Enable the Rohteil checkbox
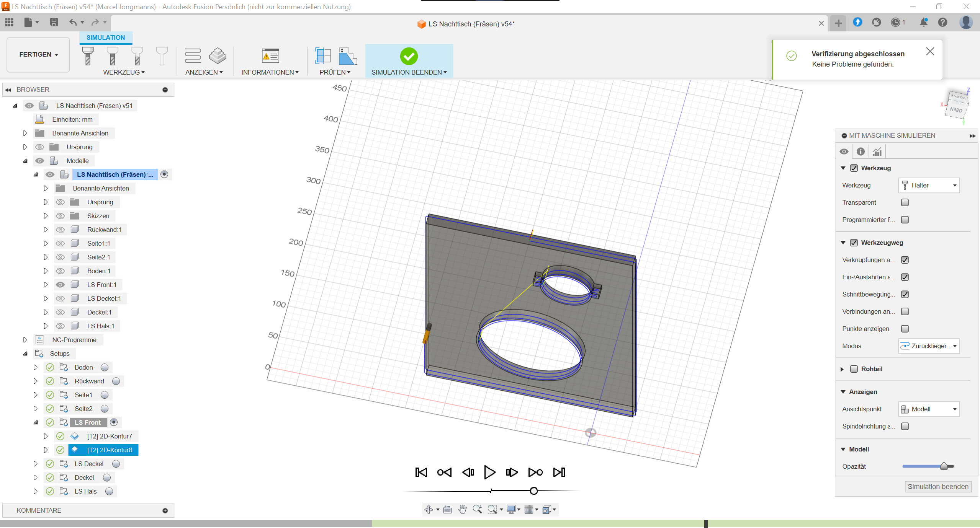Screen dimensions: 980x528 [854, 369]
